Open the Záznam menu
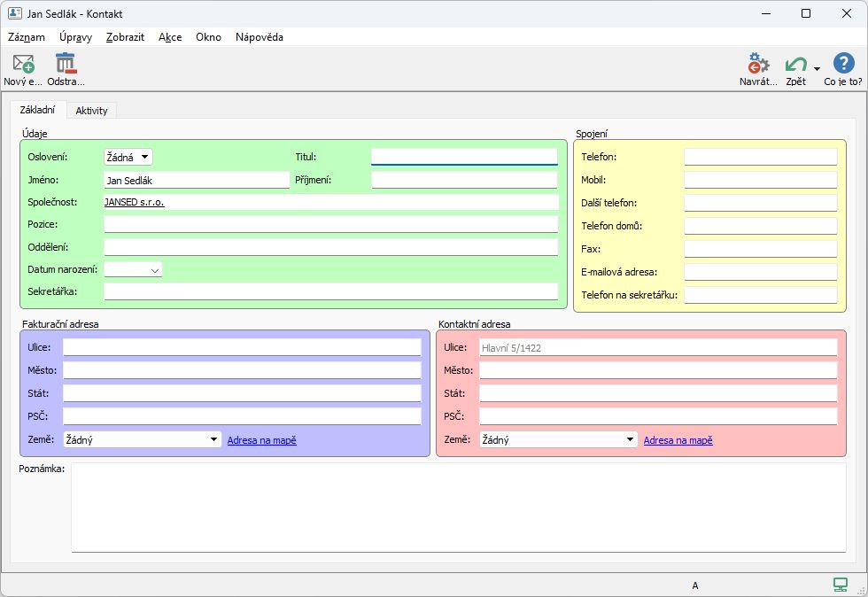 coord(27,37)
